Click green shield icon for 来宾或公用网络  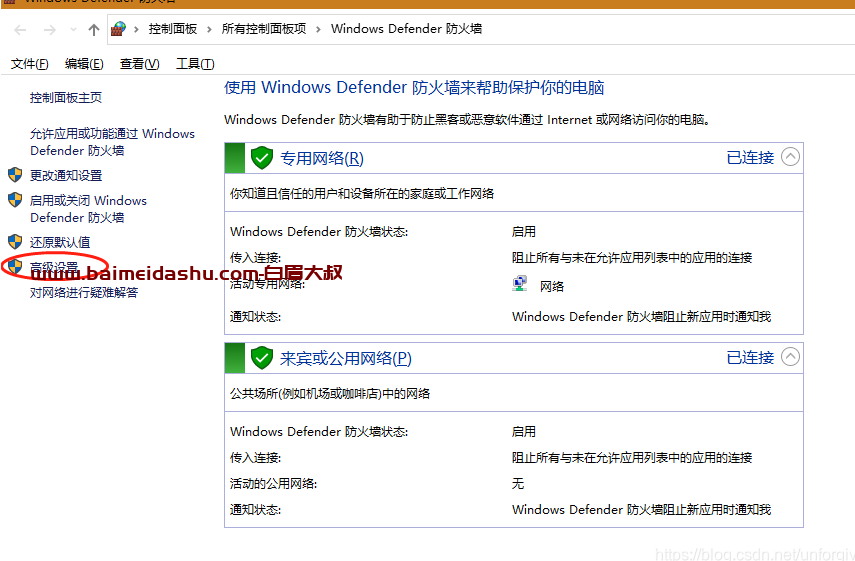(x=262, y=358)
